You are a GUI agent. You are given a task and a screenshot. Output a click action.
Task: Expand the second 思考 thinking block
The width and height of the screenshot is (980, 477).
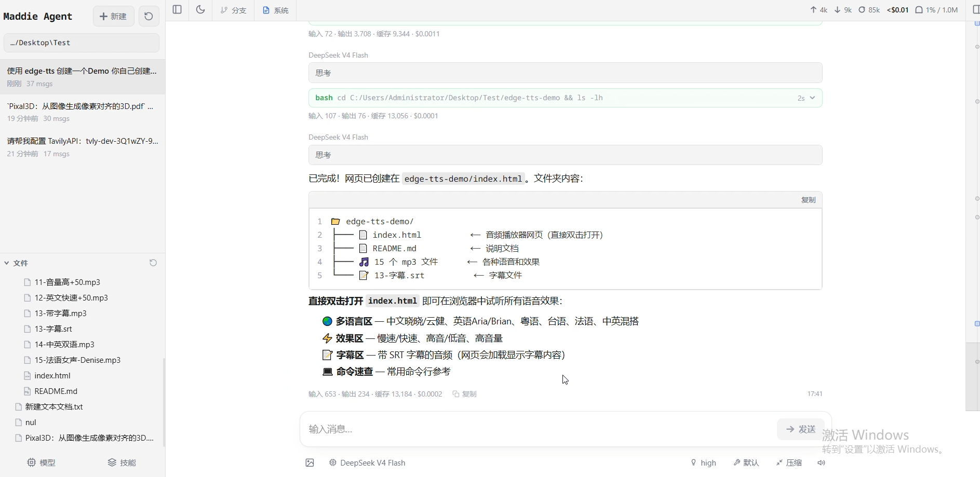coord(565,155)
